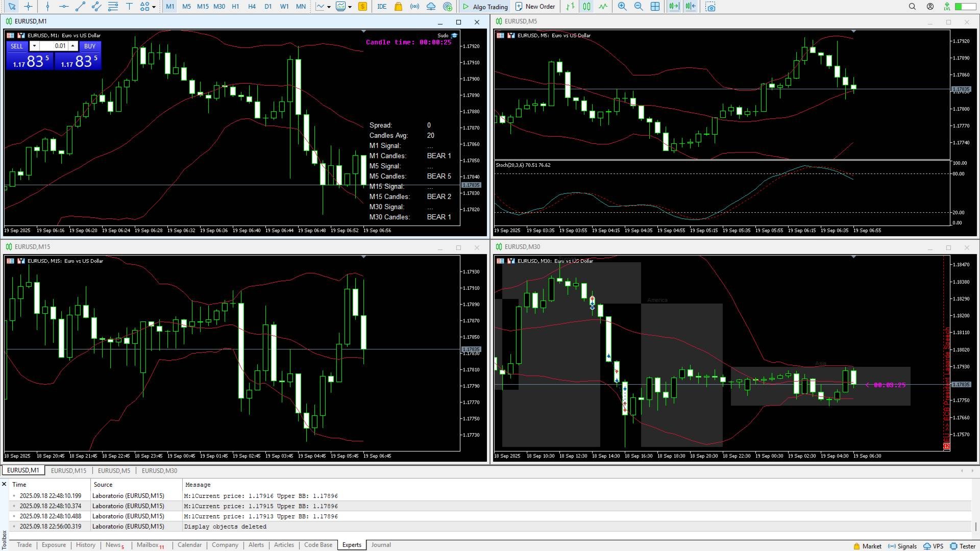Switch to the Journal tab

tap(381, 545)
